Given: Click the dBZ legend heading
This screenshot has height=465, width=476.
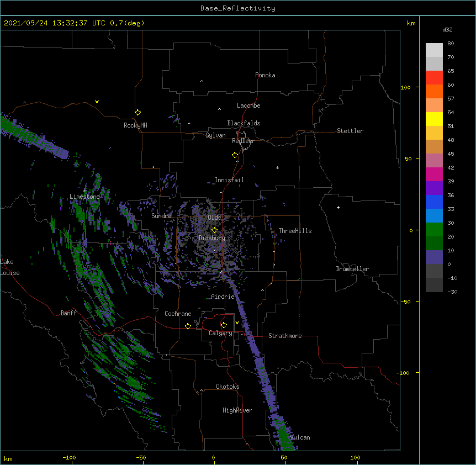Looking at the screenshot, I should [x=447, y=29].
